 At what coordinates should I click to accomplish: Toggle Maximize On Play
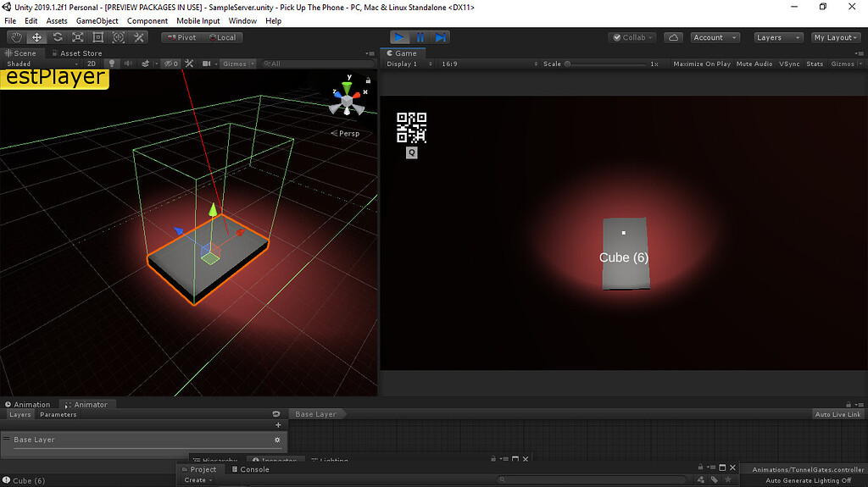coord(701,64)
